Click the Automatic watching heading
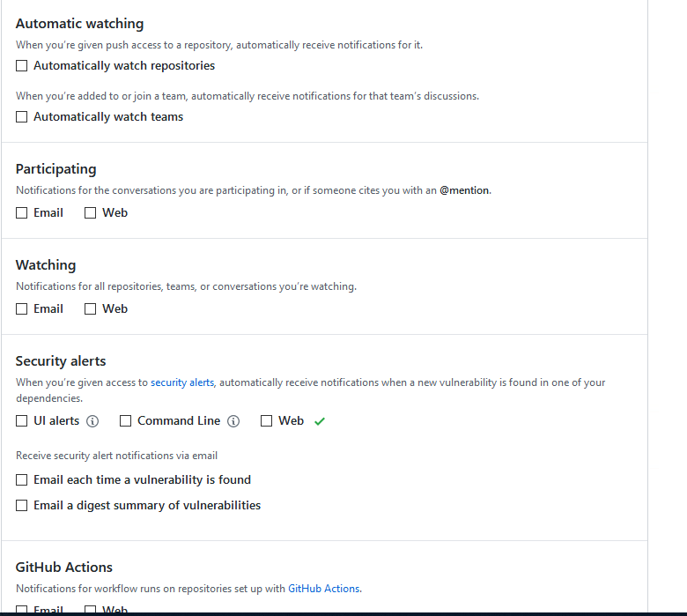Image resolution: width=687 pixels, height=616 pixels. click(x=80, y=24)
